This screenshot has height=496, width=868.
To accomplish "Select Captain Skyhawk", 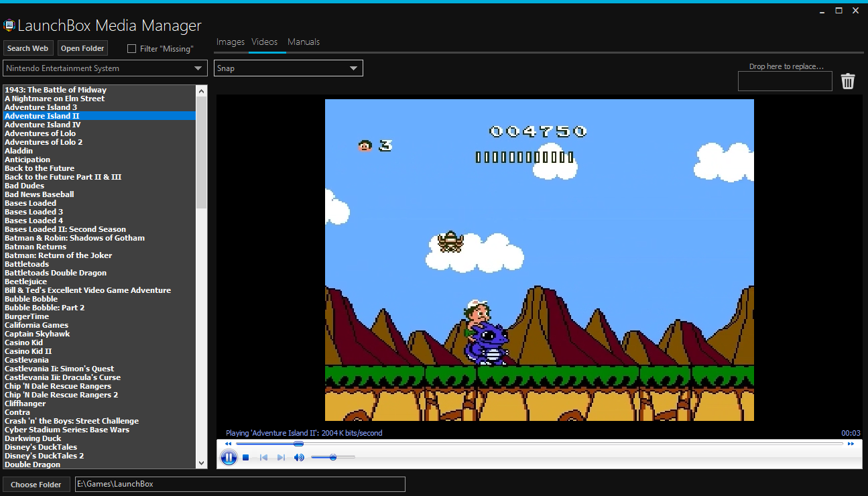I will tap(37, 334).
